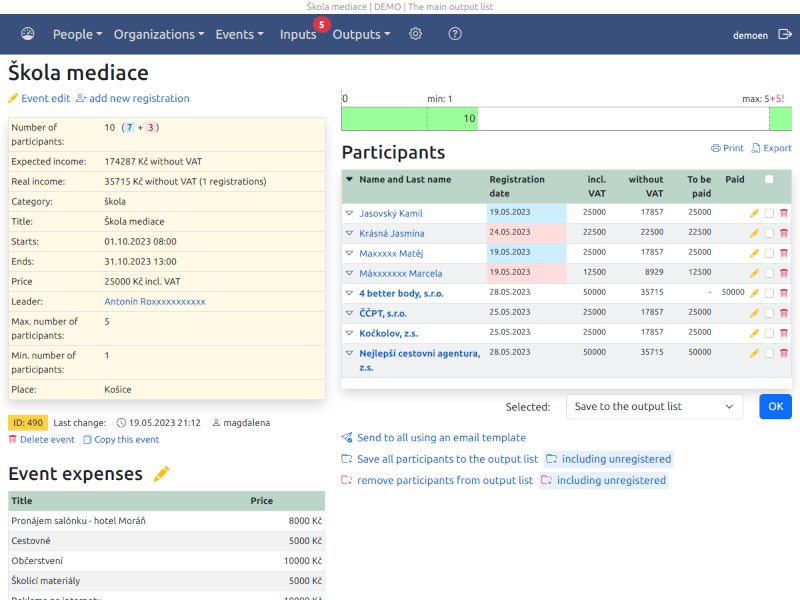Delete Kočkolov, z.s. registration with trash icon

(x=784, y=333)
